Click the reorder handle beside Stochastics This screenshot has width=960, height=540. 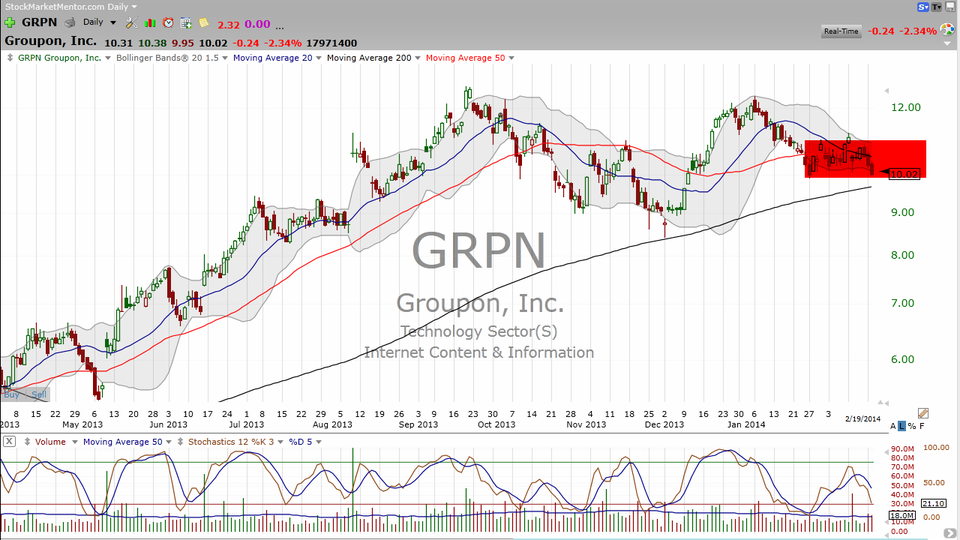[180, 441]
